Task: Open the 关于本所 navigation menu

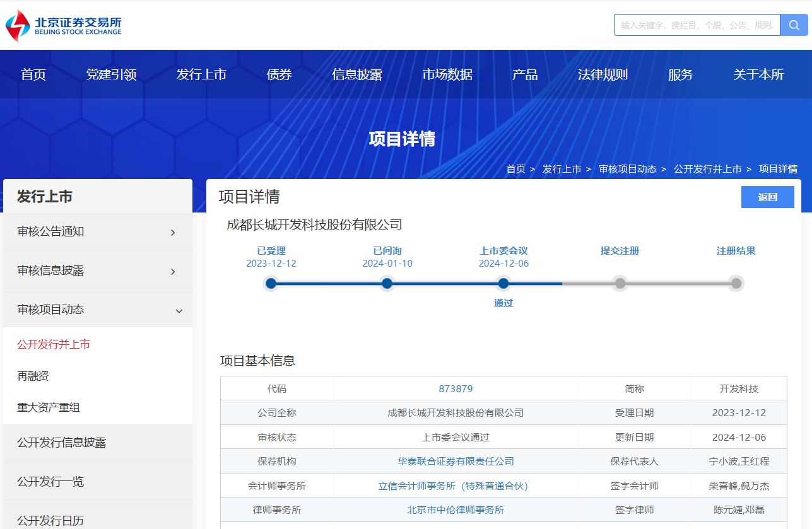Action: (758, 74)
